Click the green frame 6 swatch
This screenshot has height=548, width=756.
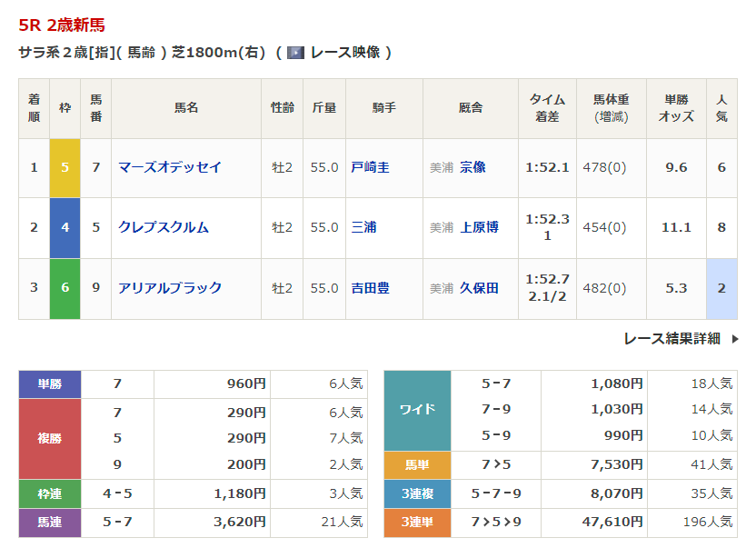tap(65, 288)
